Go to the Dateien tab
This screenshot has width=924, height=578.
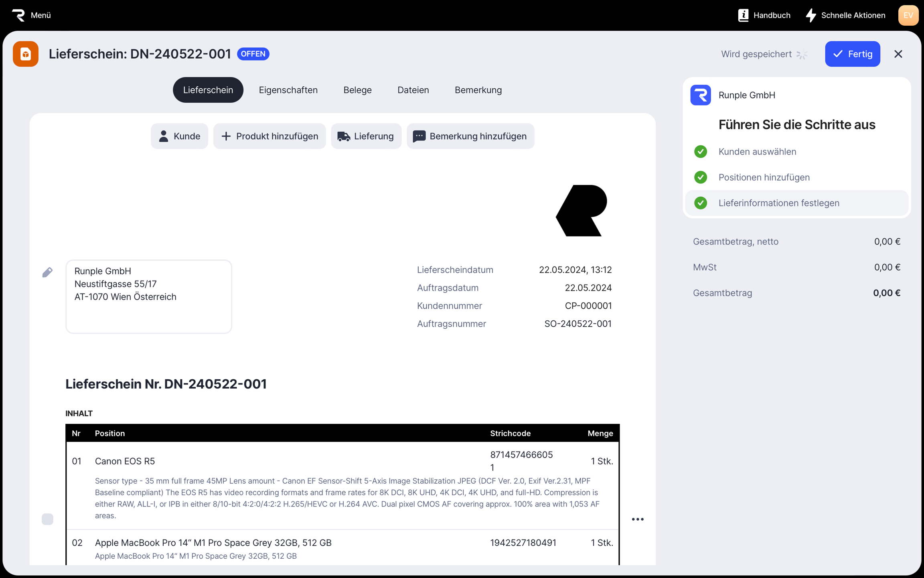pyautogui.click(x=413, y=90)
